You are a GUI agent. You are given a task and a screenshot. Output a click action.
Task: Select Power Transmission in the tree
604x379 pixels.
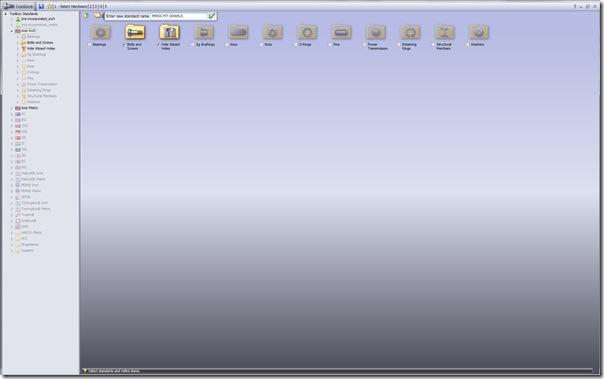(42, 84)
